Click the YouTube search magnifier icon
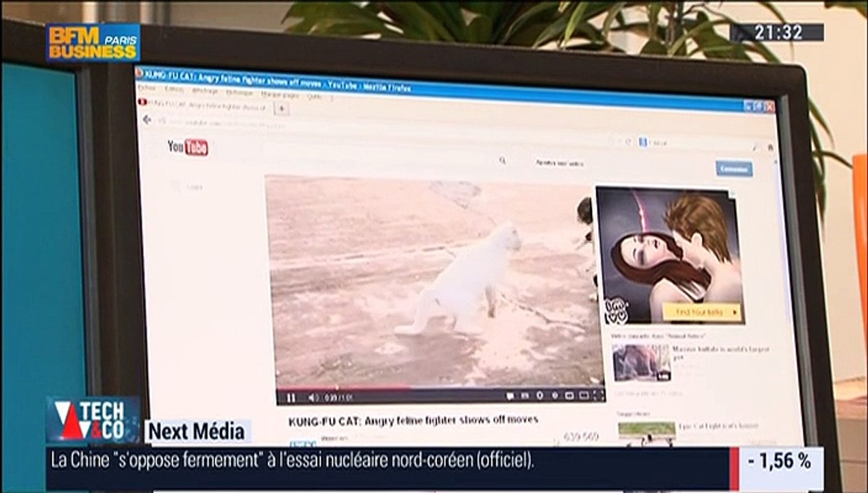868x493 pixels. (x=503, y=161)
